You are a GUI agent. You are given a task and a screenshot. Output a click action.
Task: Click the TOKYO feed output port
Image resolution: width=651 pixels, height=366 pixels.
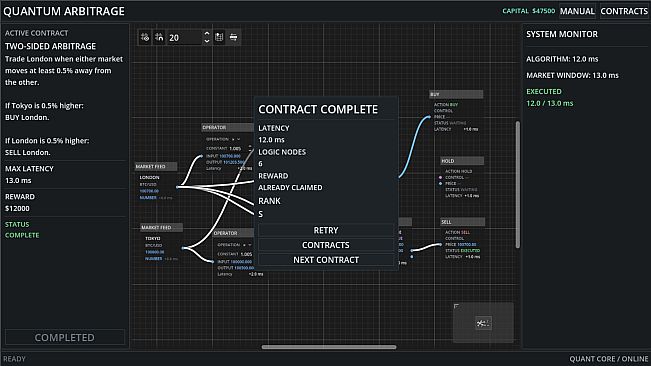183,248
